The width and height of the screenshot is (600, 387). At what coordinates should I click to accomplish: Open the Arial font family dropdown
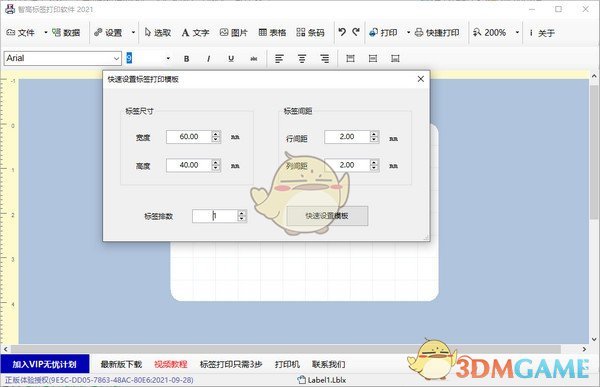click(116, 58)
